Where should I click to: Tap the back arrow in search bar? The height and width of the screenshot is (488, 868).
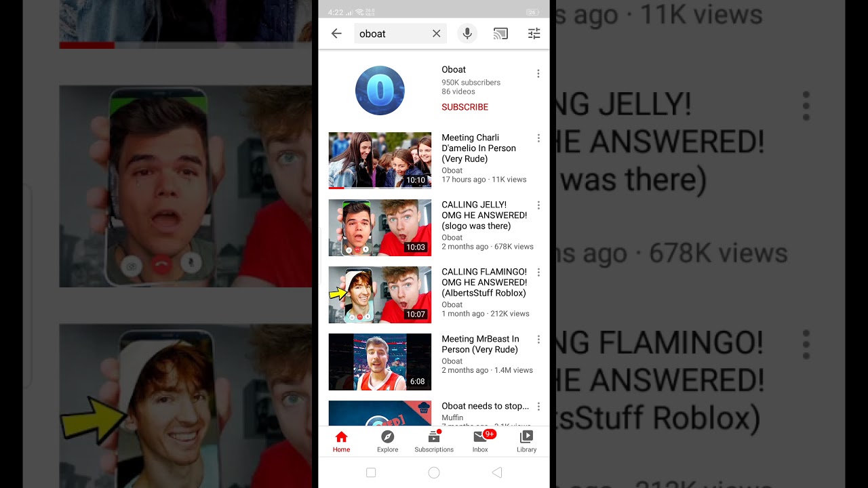pyautogui.click(x=336, y=33)
